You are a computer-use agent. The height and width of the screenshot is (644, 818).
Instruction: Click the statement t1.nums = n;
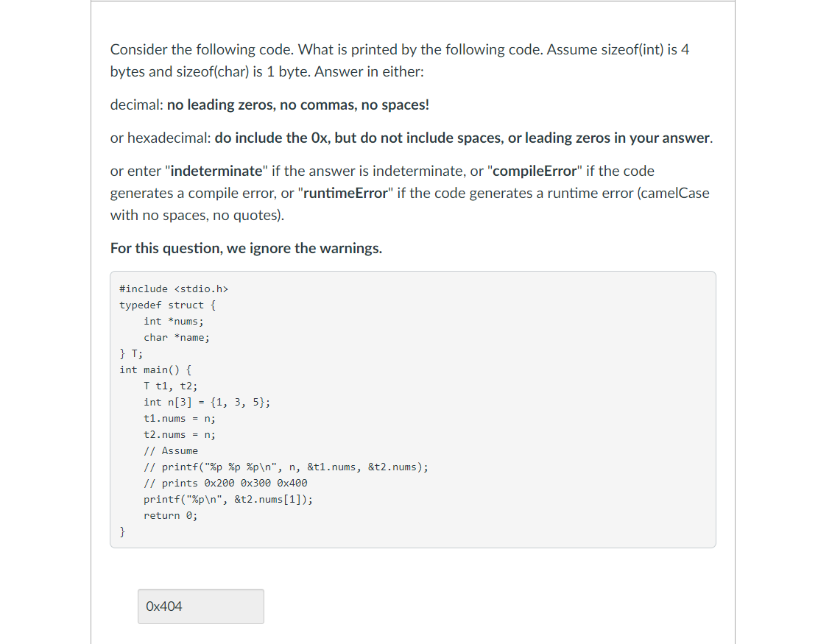178,418
